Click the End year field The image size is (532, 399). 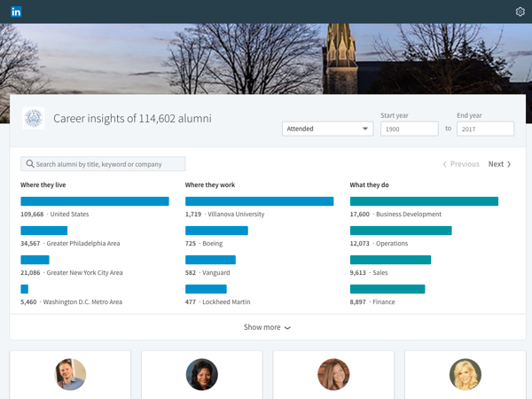(x=485, y=129)
